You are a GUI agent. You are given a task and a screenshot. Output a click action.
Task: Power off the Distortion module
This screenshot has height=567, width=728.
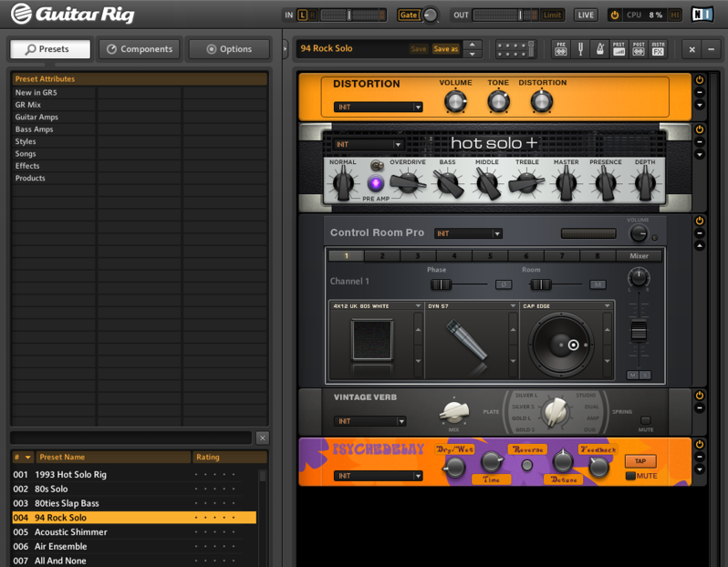click(x=699, y=80)
